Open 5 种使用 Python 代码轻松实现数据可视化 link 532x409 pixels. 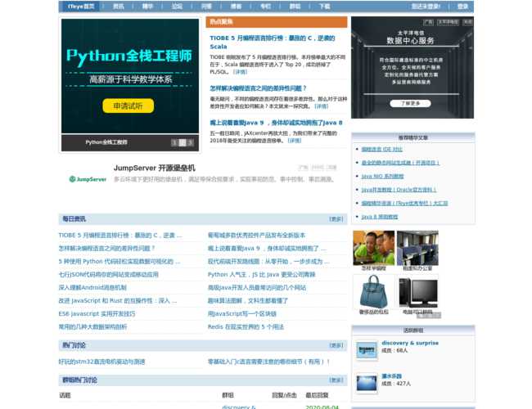click(x=119, y=262)
